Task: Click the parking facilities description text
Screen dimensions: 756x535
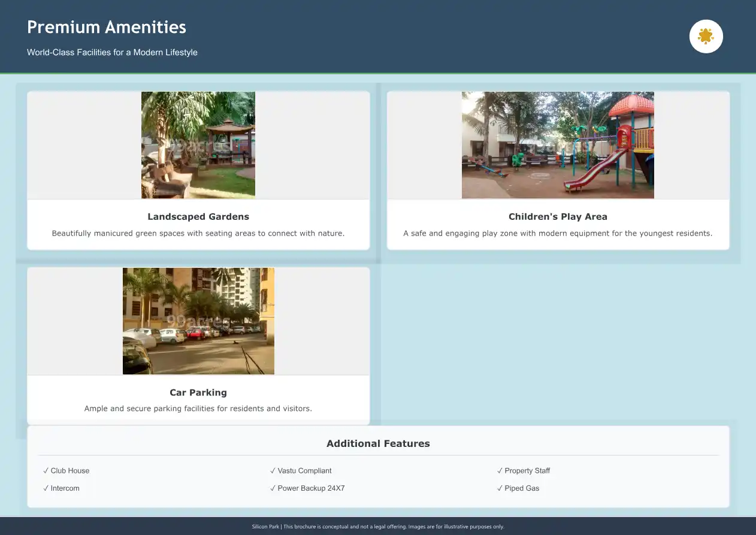Action: pos(198,409)
